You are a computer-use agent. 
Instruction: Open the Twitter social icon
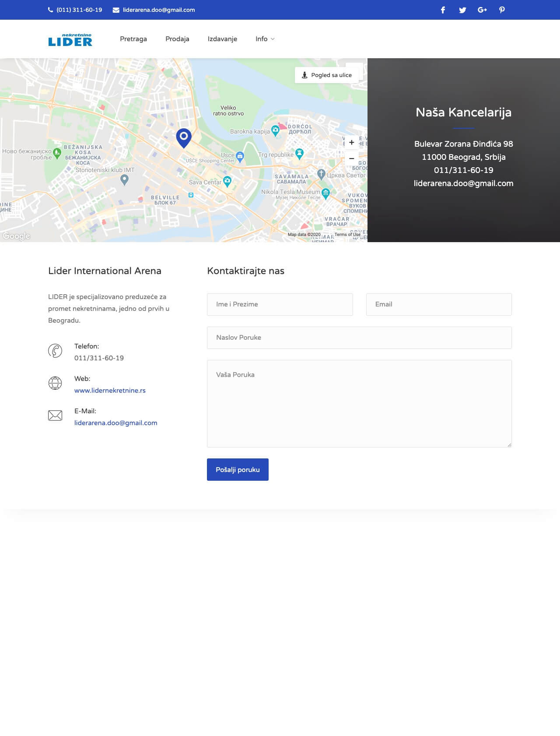[462, 10]
